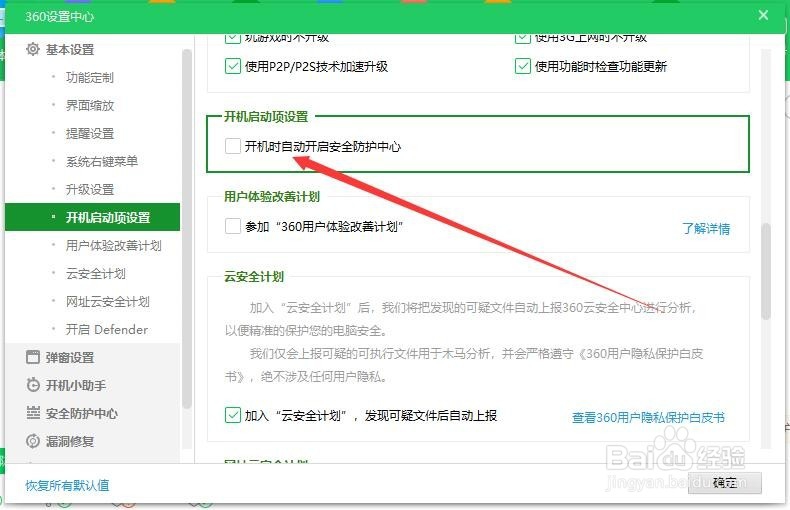
Task: Expand 基本设置 category label
Action: [x=70, y=49]
